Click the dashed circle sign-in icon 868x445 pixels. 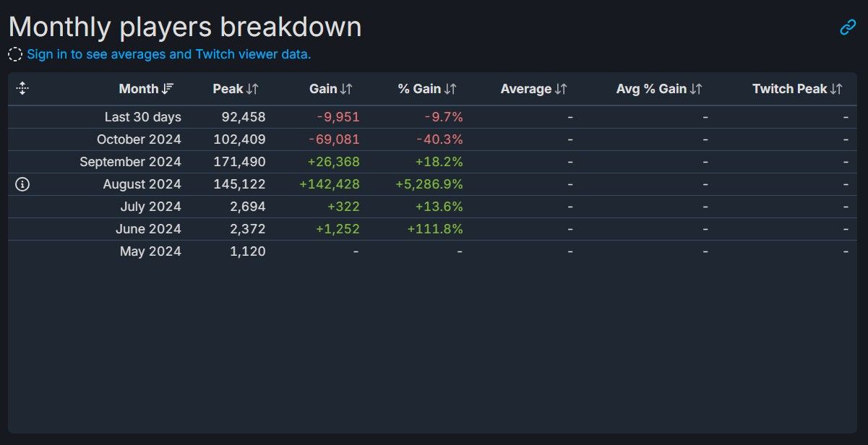15,54
